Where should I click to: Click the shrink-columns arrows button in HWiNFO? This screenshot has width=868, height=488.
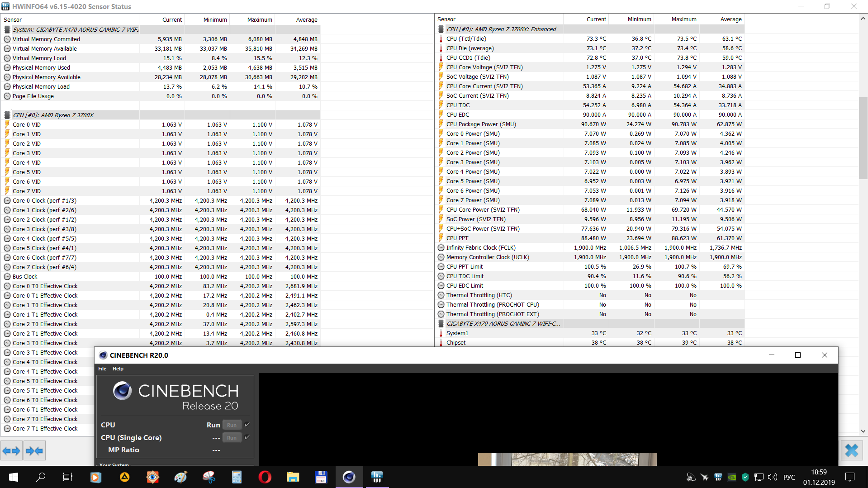tap(34, 450)
